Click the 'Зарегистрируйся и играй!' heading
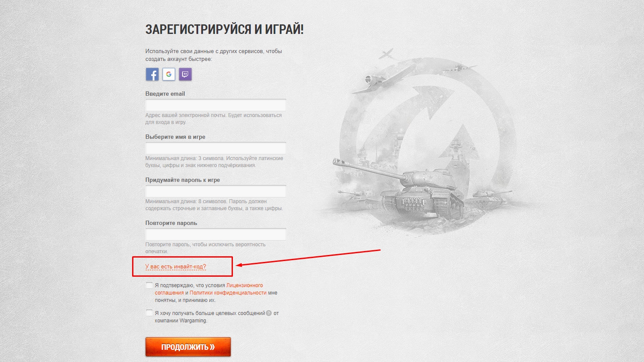Viewport: 644px width, 362px height. [224, 30]
